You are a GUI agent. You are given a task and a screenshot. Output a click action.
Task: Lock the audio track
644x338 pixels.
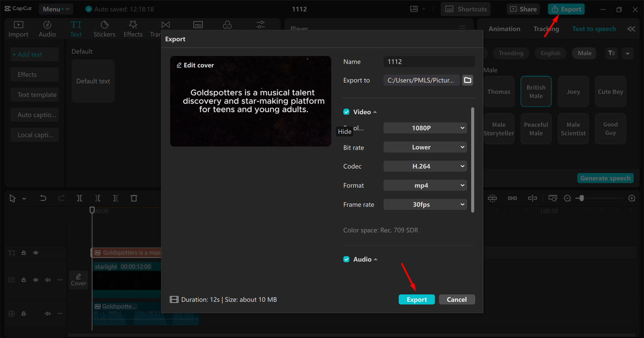click(x=24, y=313)
